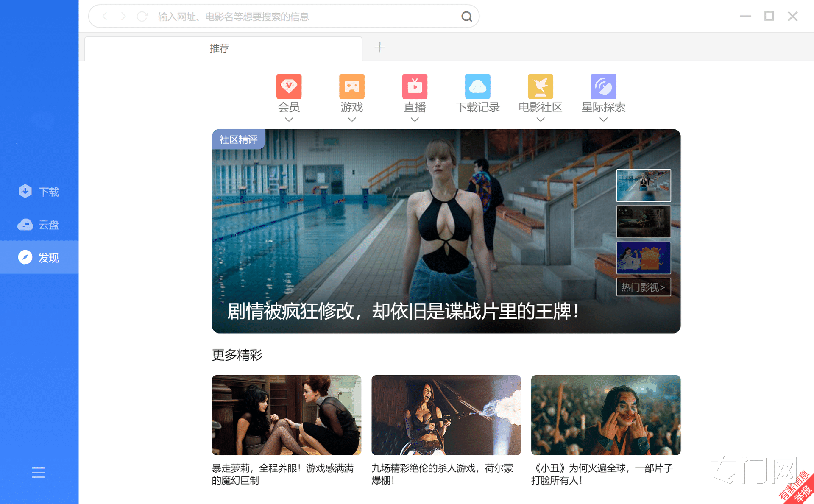This screenshot has height=504, width=814.
Task: Expand the chevron under 游戏
Action: 352,120
